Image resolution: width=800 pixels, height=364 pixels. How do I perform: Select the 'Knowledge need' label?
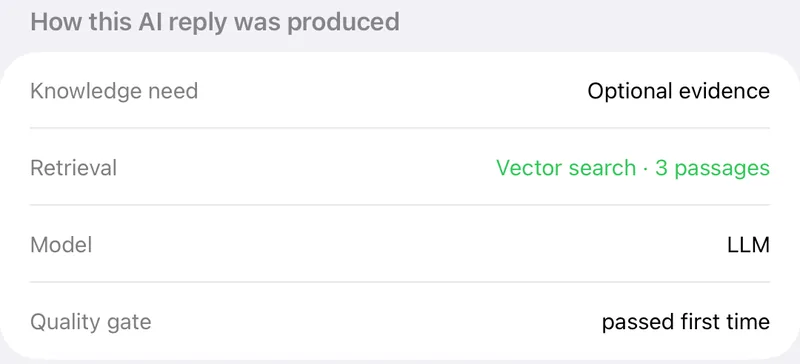click(x=114, y=91)
